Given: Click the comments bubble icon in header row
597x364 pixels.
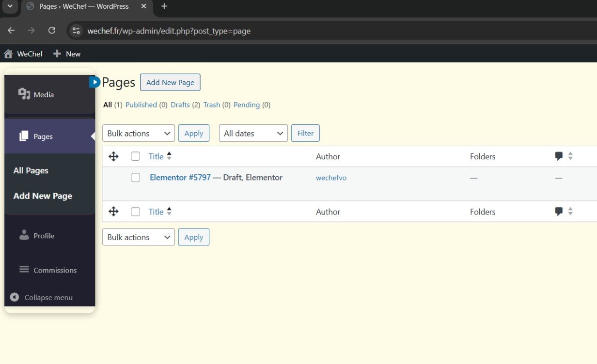Looking at the screenshot, I should [559, 156].
